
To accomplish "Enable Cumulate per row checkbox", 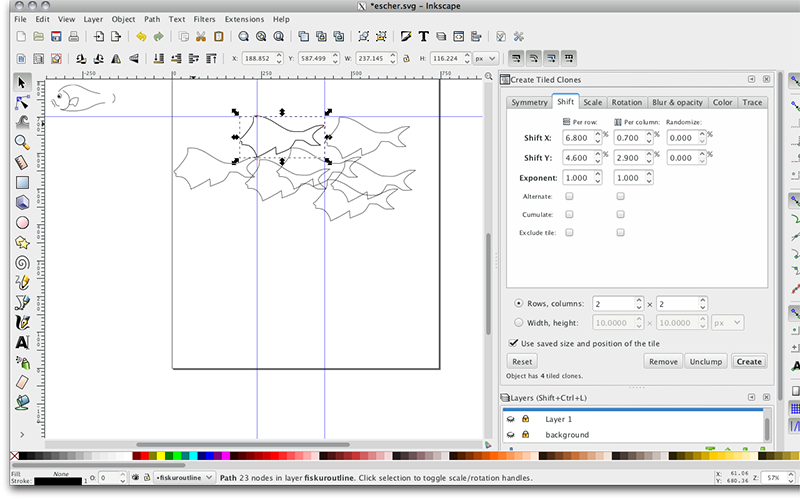I will tap(569, 214).
